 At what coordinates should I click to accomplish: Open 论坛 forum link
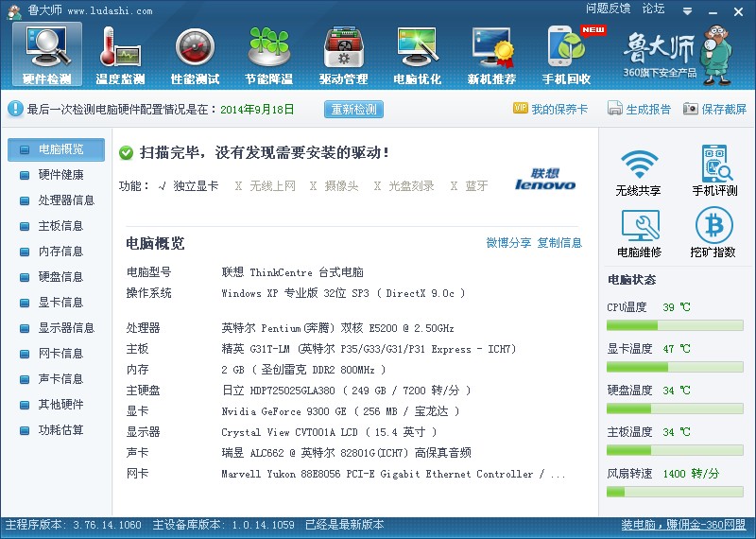653,9
